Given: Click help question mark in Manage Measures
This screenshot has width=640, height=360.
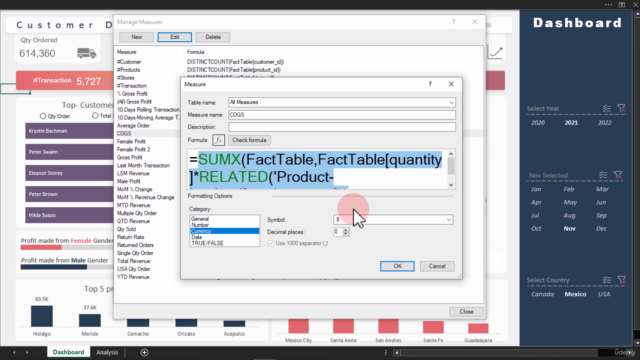Looking at the screenshot, I should [453, 22].
